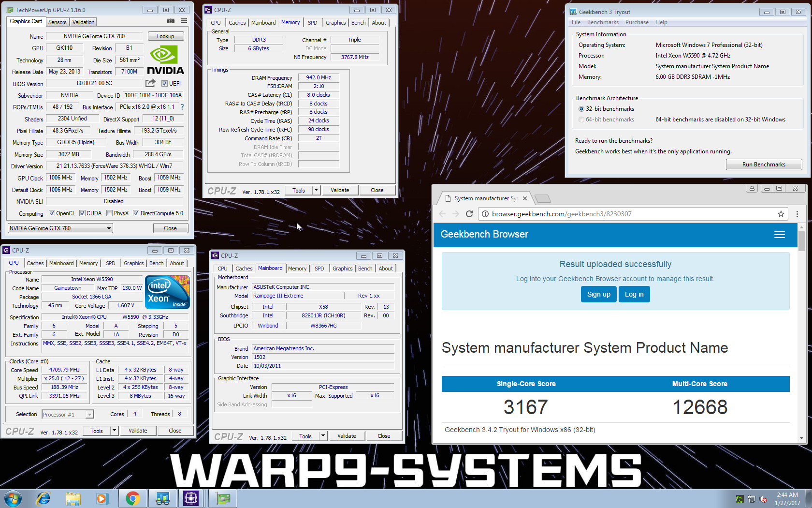Open Bench tab in CPU-Z Mainboard window
812x508 pixels.
click(365, 269)
